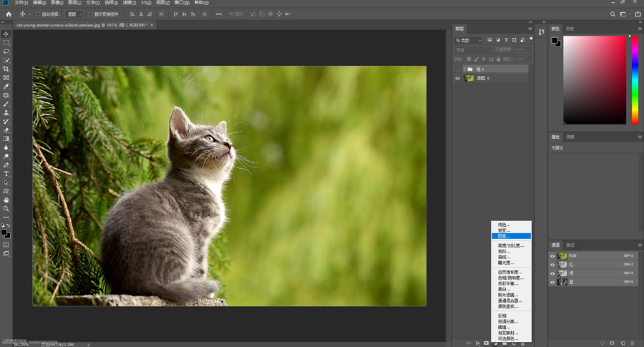Select the Crop tool

click(6, 69)
